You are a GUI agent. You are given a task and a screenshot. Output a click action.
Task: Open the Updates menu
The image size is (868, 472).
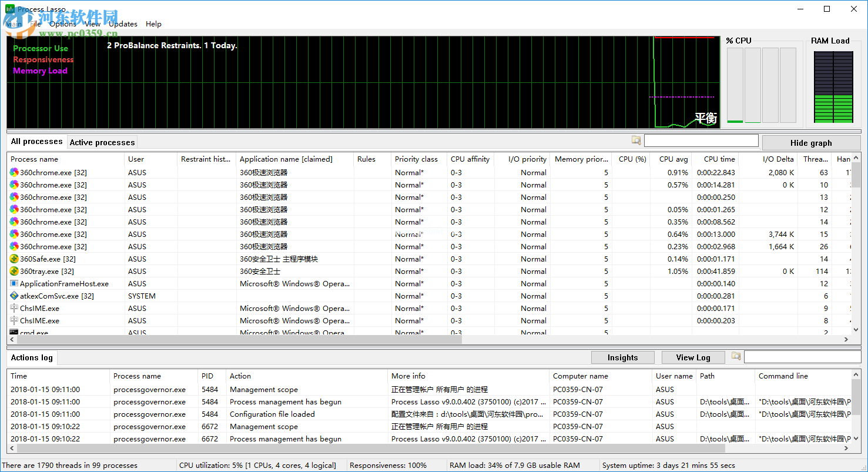(x=123, y=24)
